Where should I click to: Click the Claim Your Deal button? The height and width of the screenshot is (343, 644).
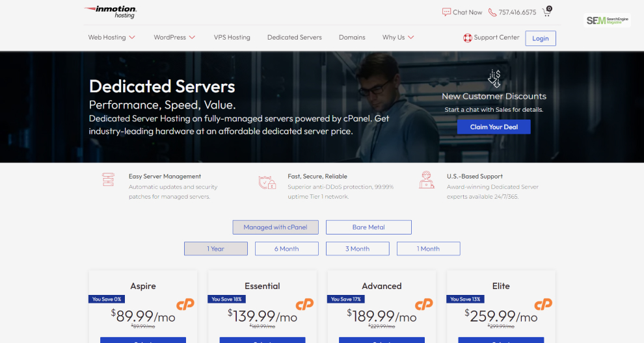point(494,127)
